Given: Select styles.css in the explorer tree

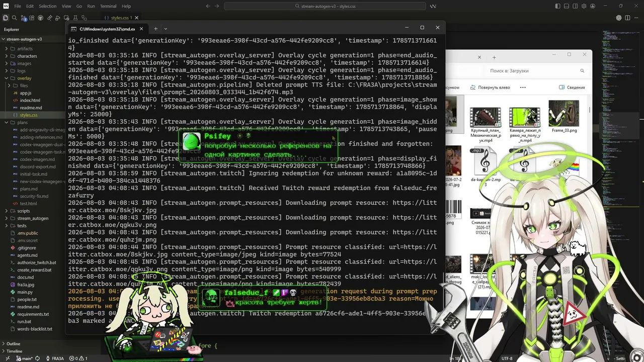Looking at the screenshot, I should point(33,115).
